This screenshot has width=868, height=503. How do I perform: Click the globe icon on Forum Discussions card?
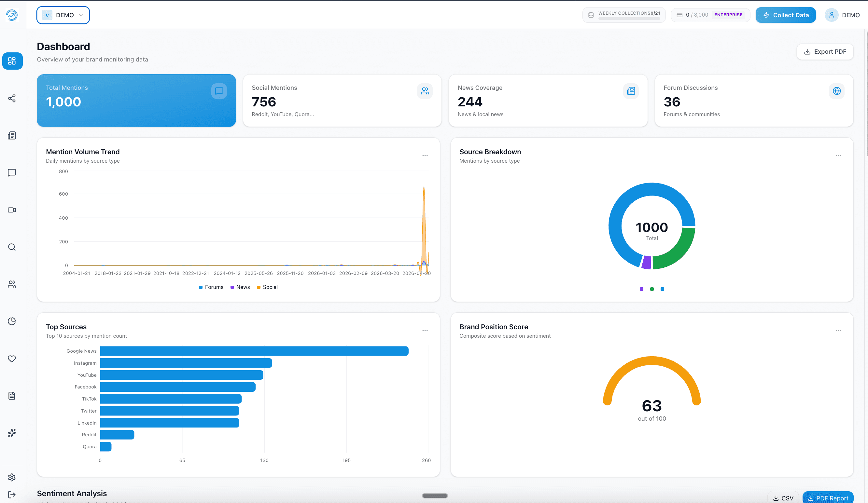point(837,91)
